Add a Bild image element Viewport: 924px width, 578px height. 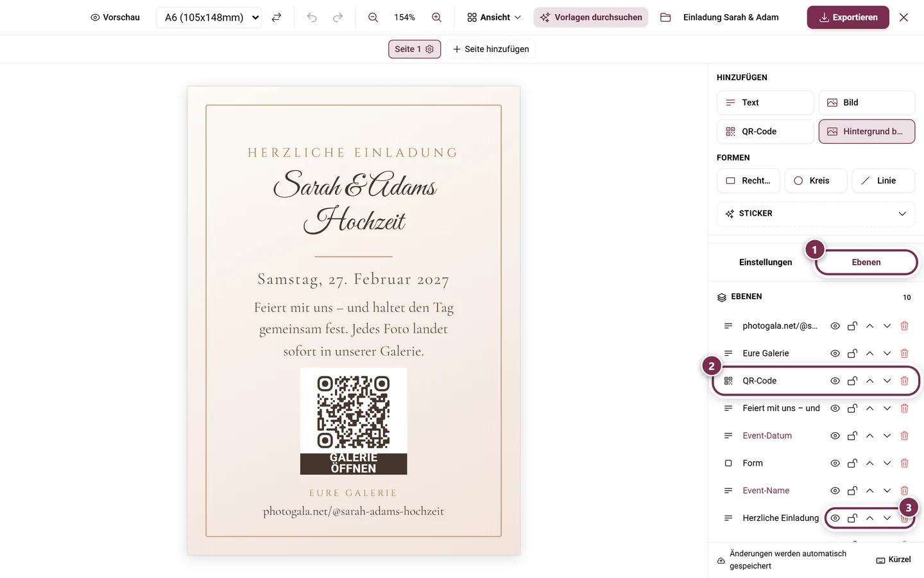[x=867, y=103]
